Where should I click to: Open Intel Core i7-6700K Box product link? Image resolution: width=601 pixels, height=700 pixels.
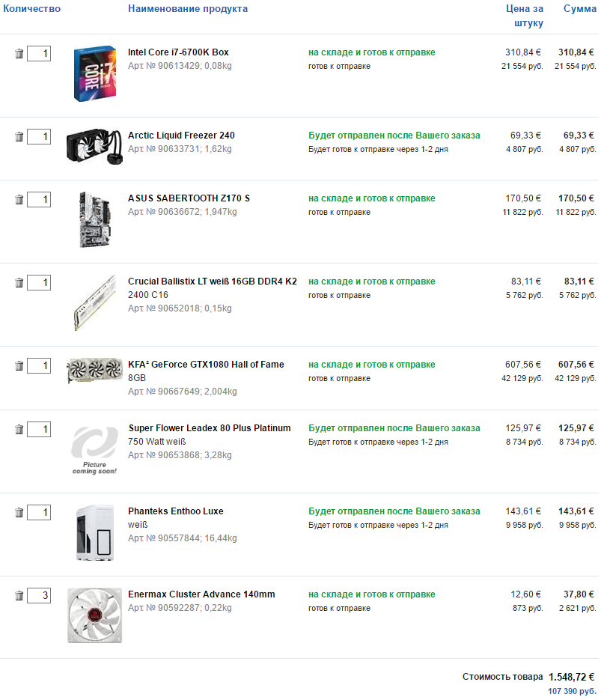pos(178,52)
